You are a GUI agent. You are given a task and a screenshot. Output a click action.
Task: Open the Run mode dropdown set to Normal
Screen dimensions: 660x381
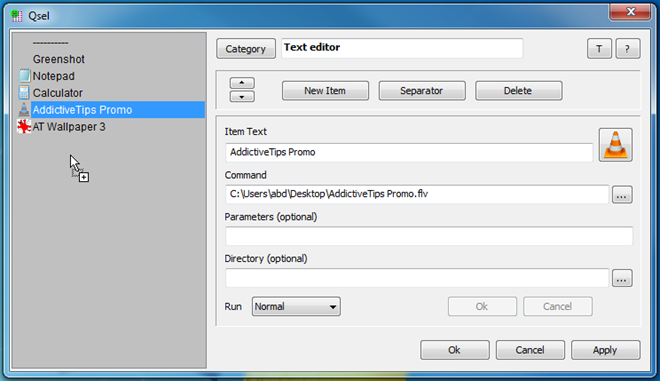click(296, 306)
